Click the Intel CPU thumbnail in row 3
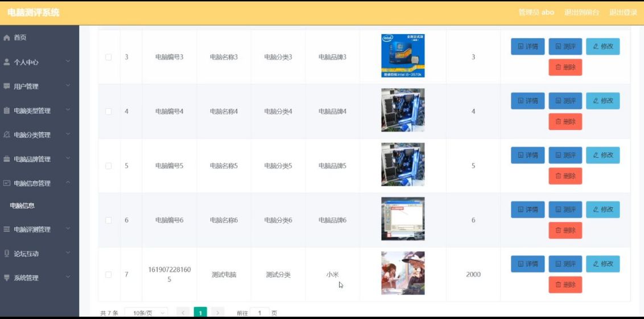Viewport: 644px width, 319px height. tap(403, 56)
